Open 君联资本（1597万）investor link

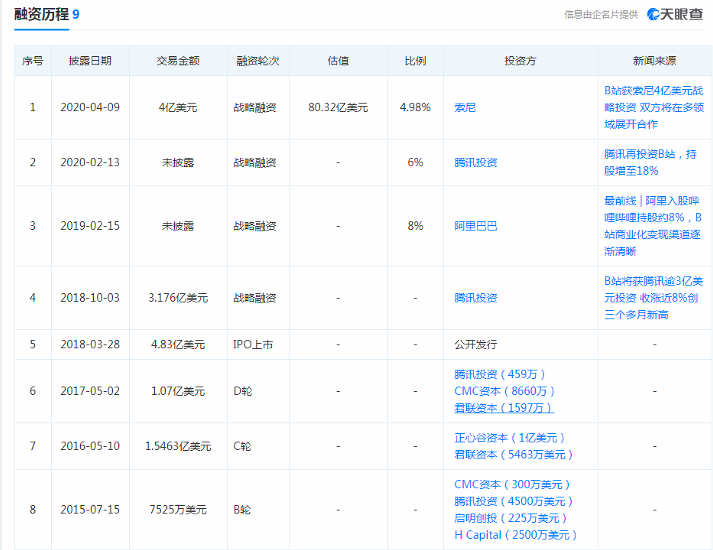coord(504,408)
